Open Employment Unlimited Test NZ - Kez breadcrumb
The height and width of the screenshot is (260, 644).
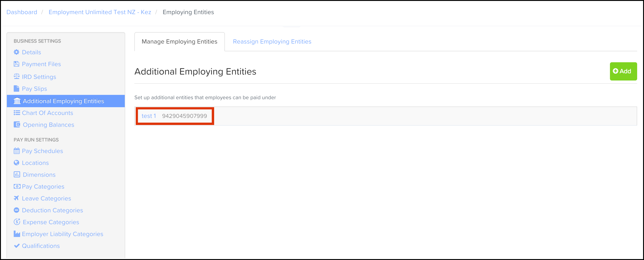point(100,12)
